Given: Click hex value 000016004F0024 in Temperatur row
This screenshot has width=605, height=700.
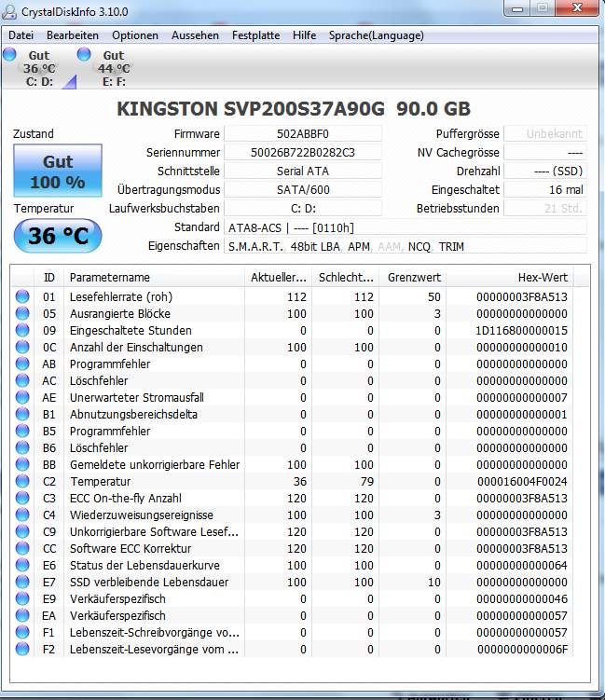Looking at the screenshot, I should tap(522, 481).
